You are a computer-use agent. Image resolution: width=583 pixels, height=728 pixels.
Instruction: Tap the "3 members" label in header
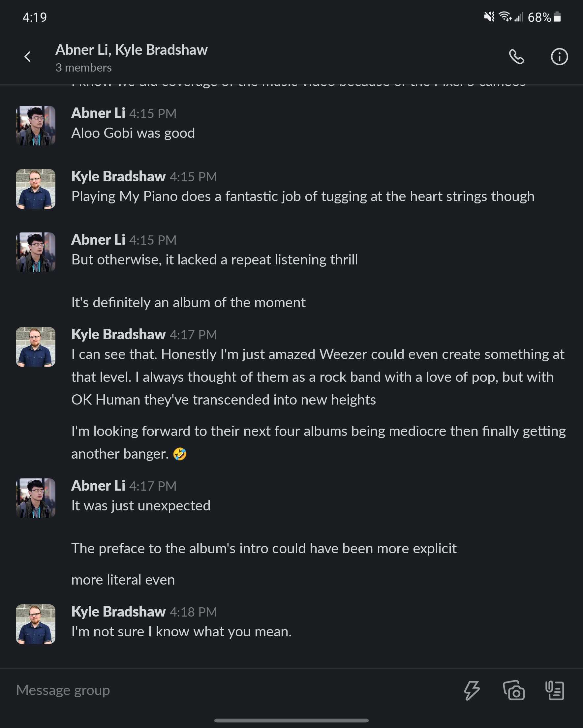83,68
